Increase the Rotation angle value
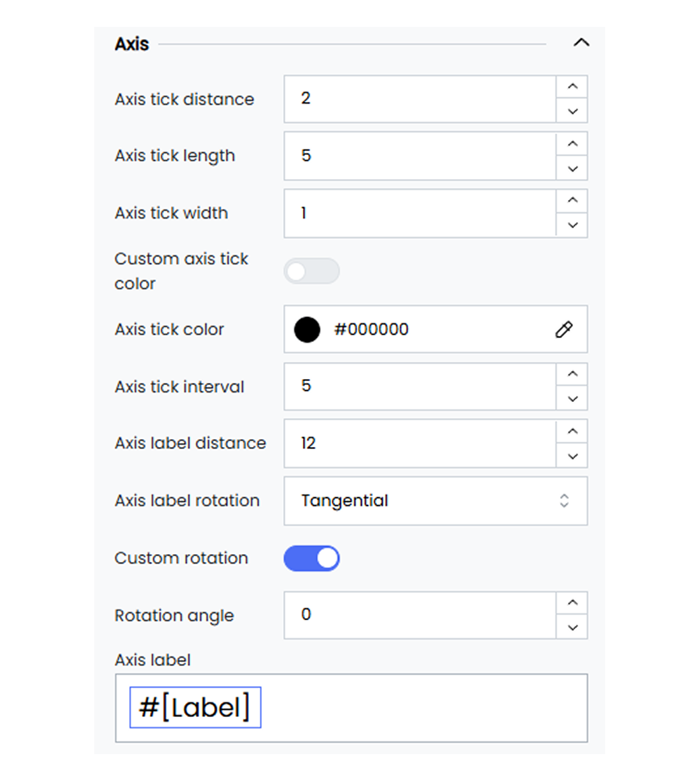 click(x=573, y=603)
